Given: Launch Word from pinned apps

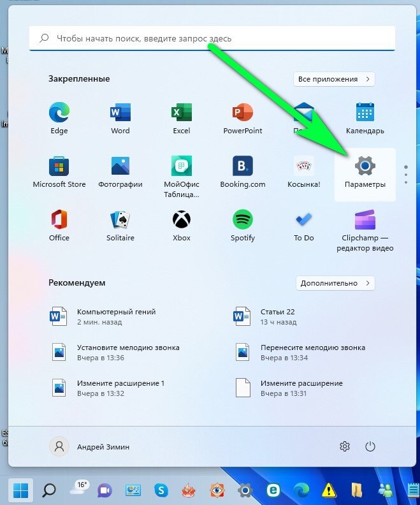Looking at the screenshot, I should click(120, 118).
